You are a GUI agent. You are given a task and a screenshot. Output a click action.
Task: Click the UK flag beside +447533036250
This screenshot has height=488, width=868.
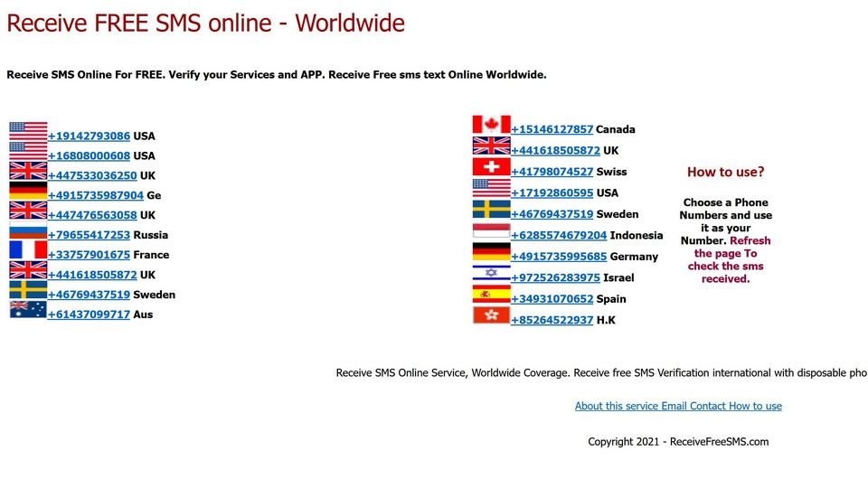tap(28, 171)
